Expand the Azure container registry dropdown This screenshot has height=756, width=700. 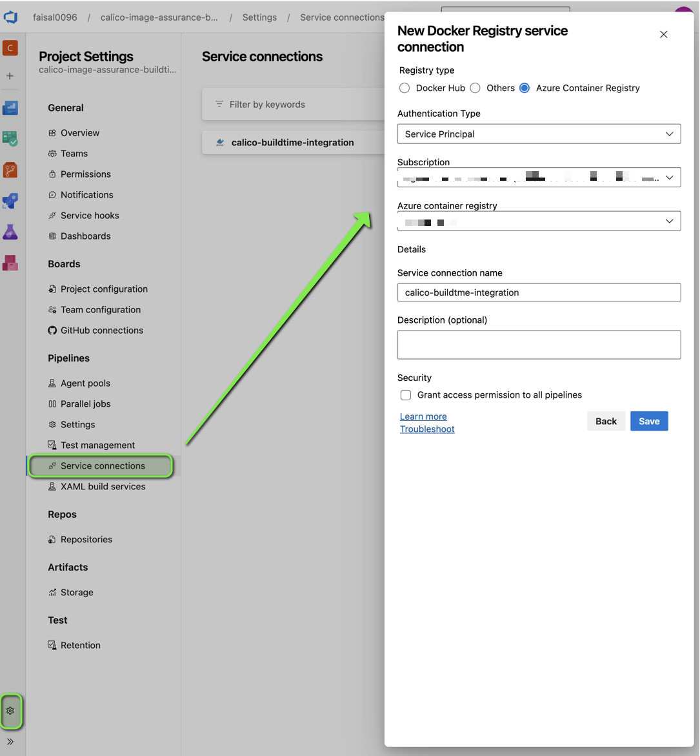[x=539, y=221]
